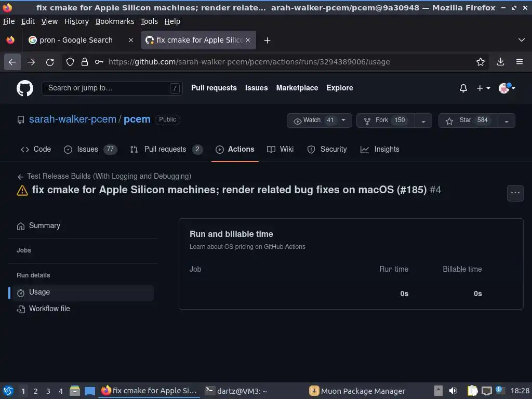
Task: Reload the current page
Action: point(50,62)
